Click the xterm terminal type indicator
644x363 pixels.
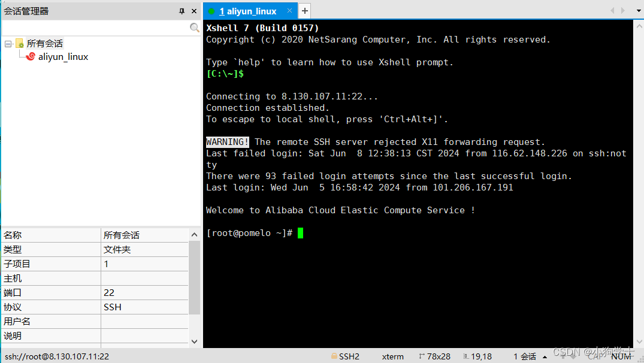pyautogui.click(x=392, y=356)
